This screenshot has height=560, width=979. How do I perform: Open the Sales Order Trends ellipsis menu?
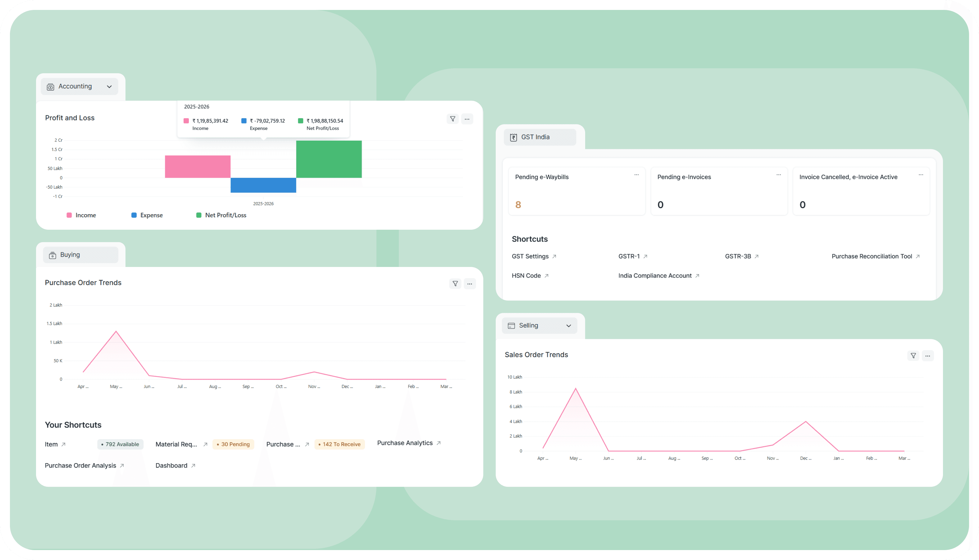928,355
